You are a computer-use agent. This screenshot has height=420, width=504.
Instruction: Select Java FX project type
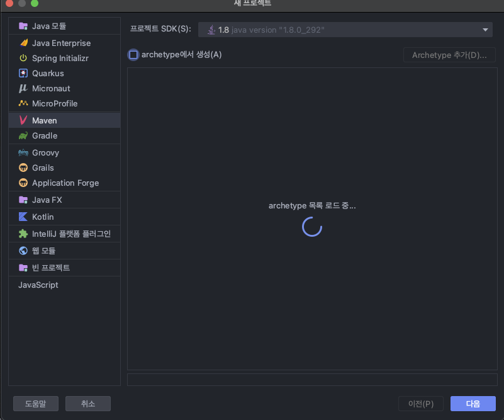[65, 200]
